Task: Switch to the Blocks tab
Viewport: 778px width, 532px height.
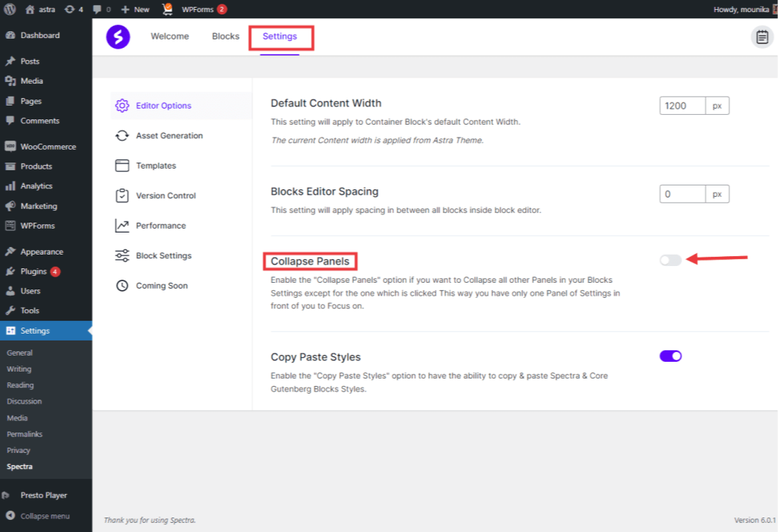Action: (225, 36)
